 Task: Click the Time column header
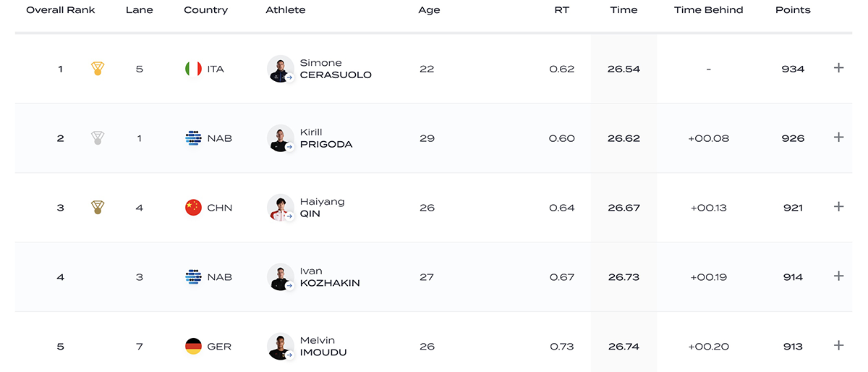[x=624, y=10]
